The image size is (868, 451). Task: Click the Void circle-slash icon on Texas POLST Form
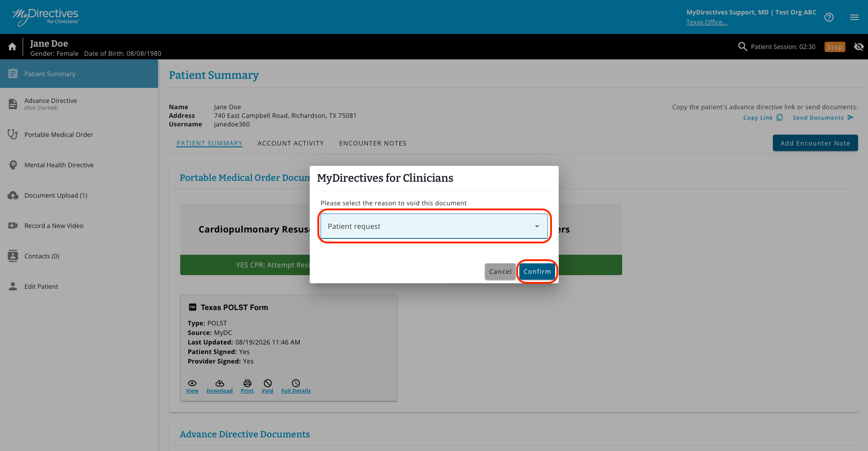coord(268,383)
